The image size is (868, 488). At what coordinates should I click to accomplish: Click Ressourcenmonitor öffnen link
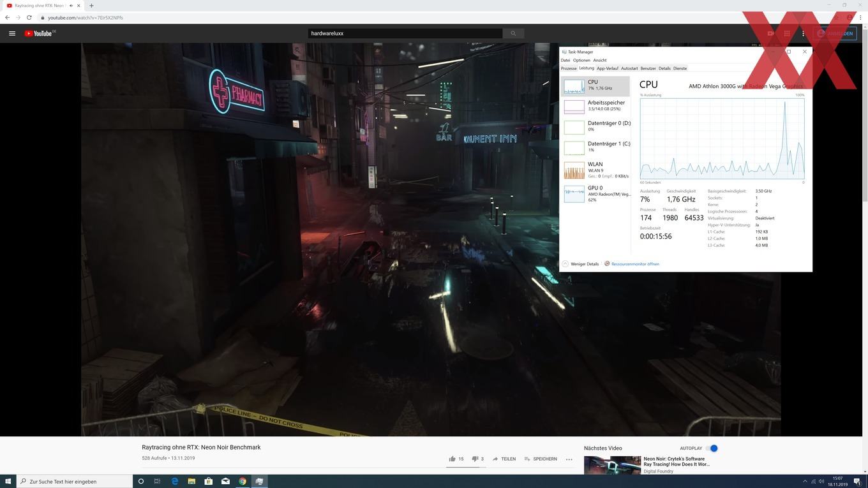(635, 263)
